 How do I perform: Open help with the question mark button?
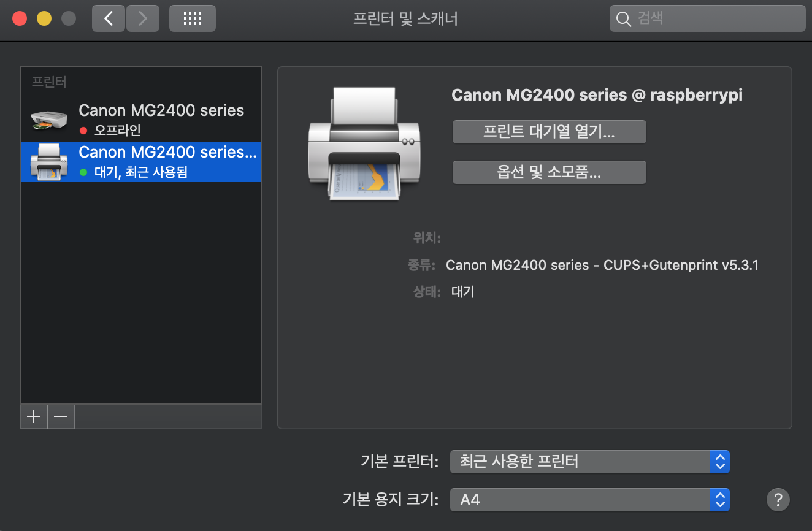coord(778,499)
